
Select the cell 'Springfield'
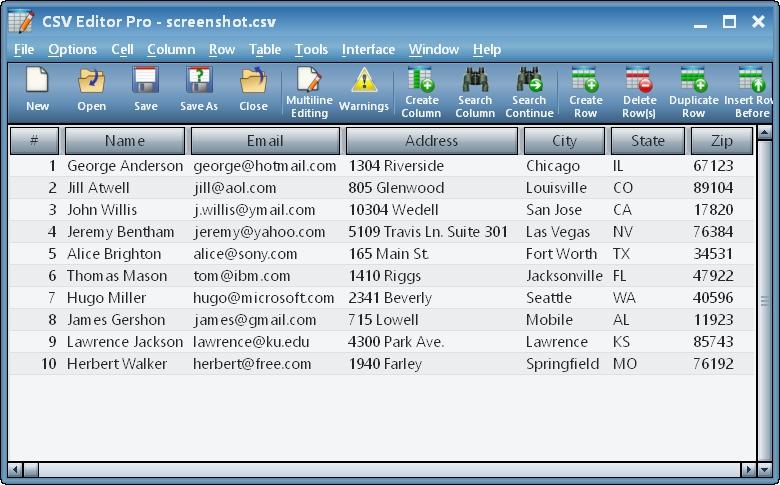coord(563,364)
